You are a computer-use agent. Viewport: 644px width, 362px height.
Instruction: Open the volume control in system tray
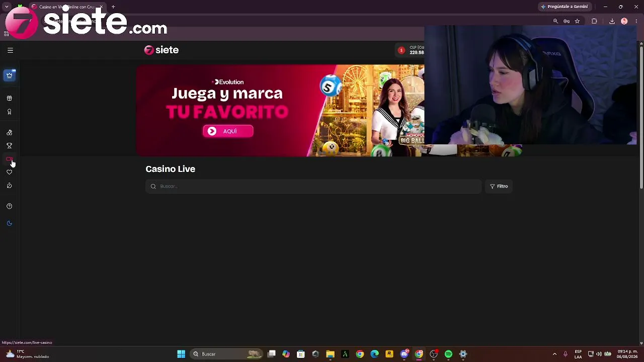click(599, 354)
